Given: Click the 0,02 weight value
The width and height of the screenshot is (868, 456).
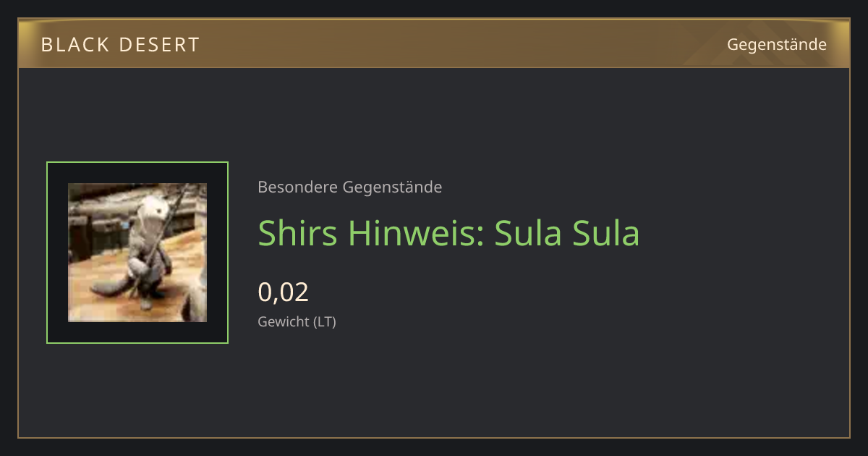Looking at the screenshot, I should click(x=284, y=292).
